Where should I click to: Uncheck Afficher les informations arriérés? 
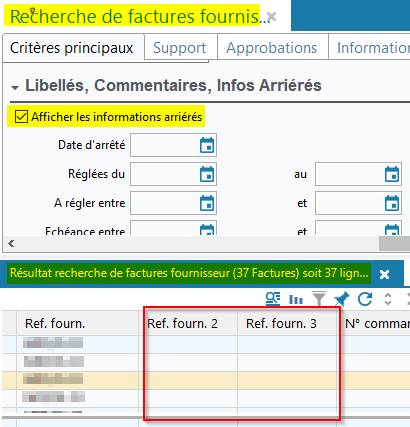[x=21, y=117]
